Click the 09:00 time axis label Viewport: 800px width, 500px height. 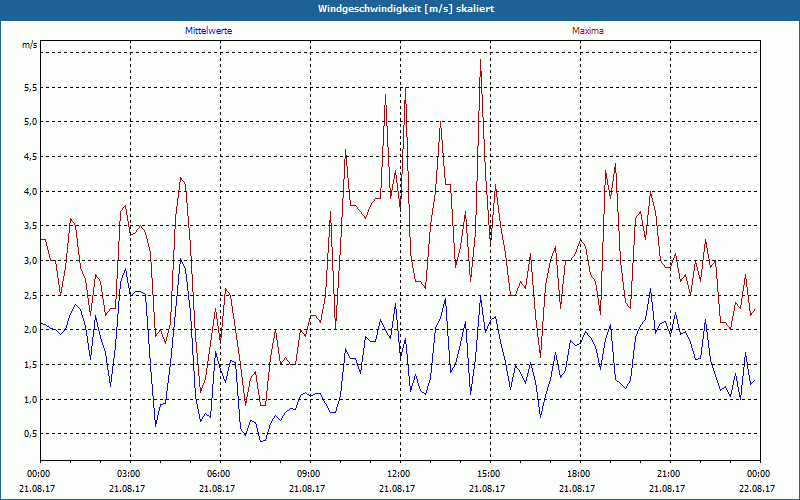tap(310, 474)
